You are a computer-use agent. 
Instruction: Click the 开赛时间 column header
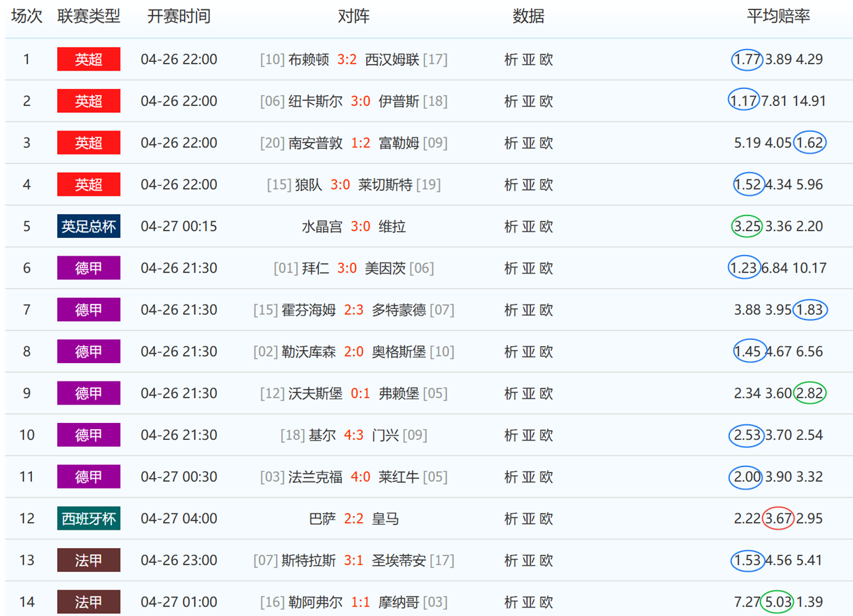(x=179, y=16)
